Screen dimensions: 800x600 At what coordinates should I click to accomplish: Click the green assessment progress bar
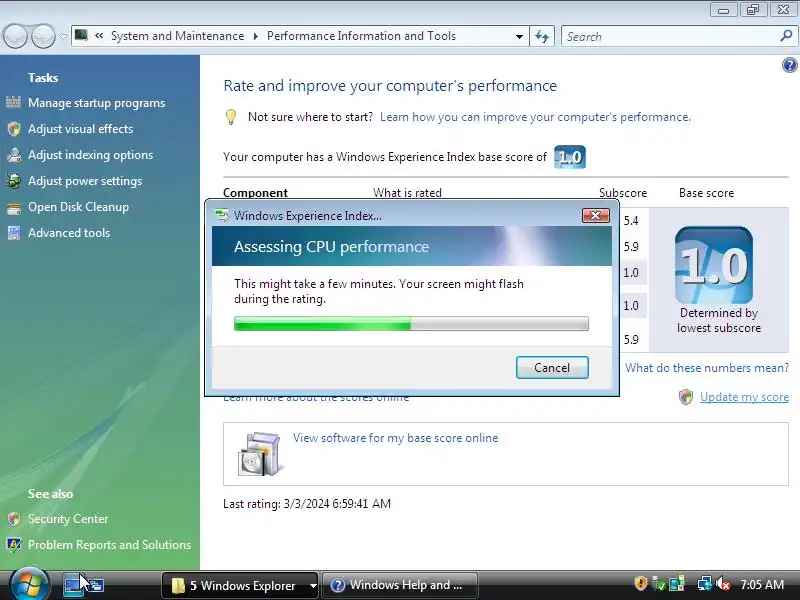[x=411, y=323]
